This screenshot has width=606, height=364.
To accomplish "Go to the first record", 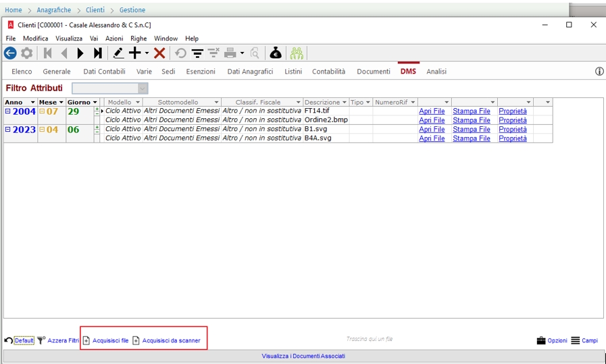I will pos(47,53).
